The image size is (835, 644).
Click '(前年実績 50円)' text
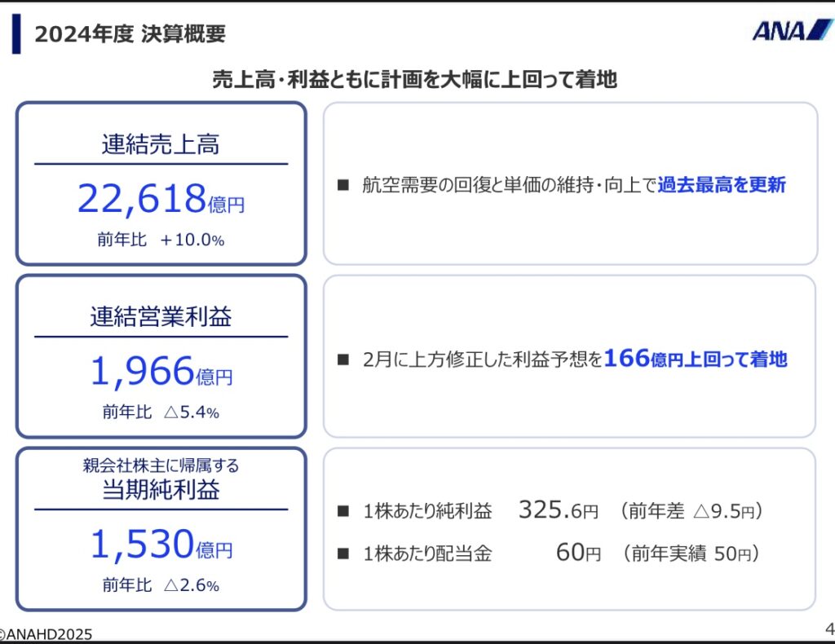(691, 554)
